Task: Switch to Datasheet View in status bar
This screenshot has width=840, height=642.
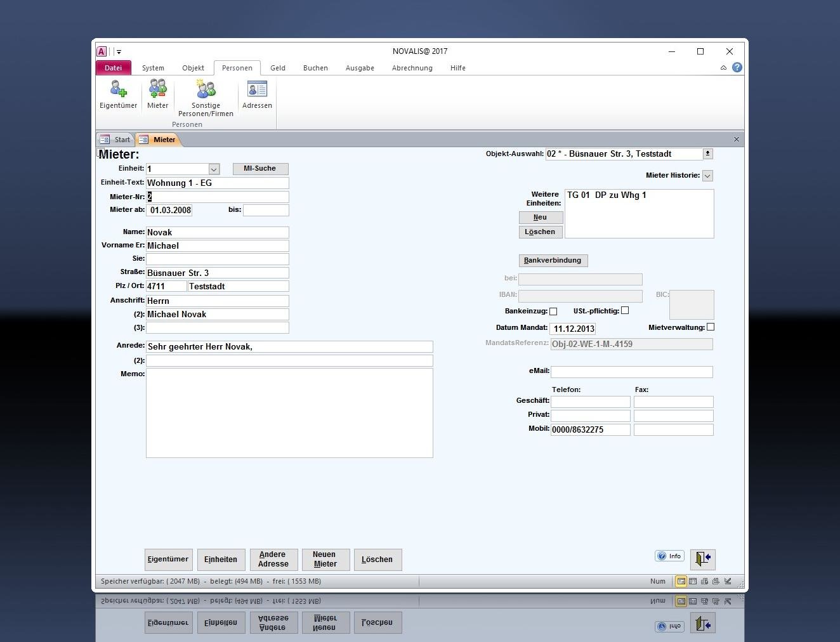Action: point(693,581)
